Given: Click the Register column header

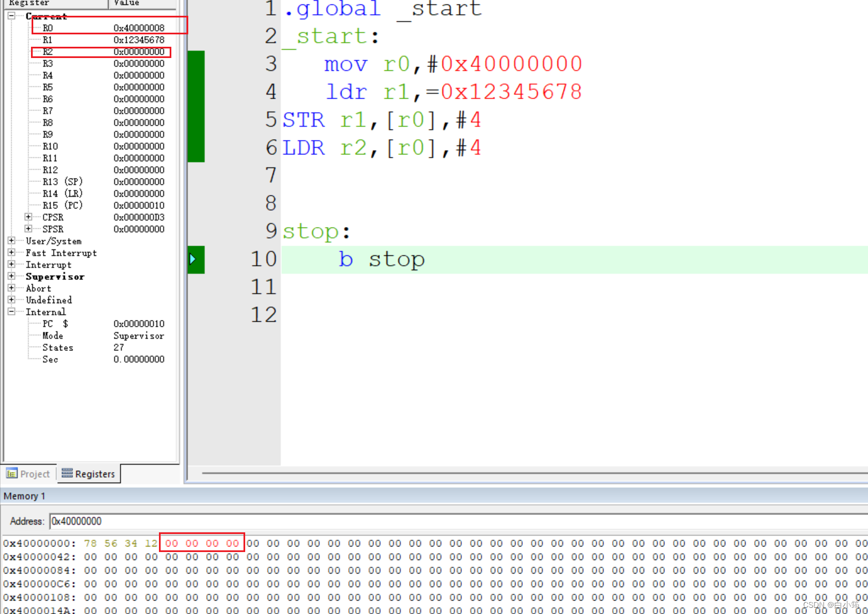Looking at the screenshot, I should 56,3.
